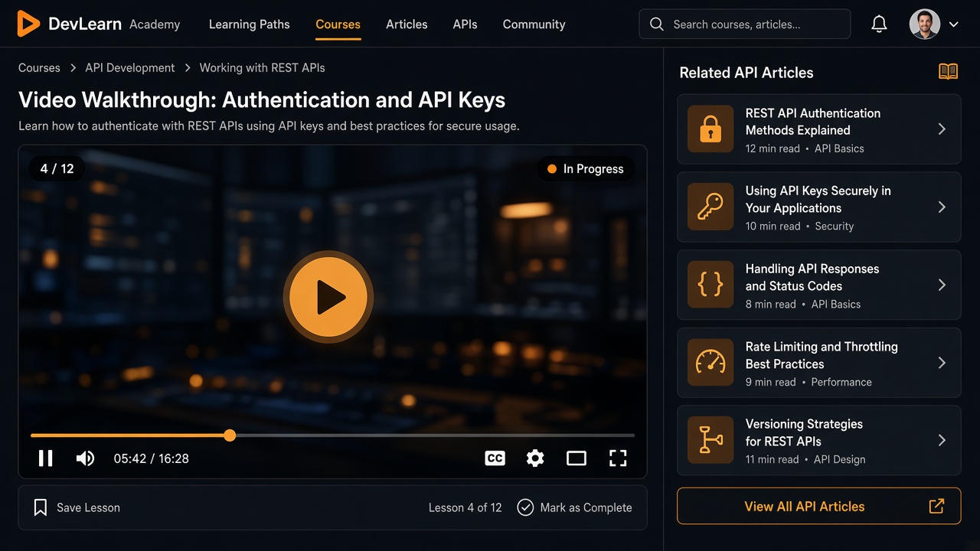
Task: Play the video with the large center button
Action: (328, 297)
